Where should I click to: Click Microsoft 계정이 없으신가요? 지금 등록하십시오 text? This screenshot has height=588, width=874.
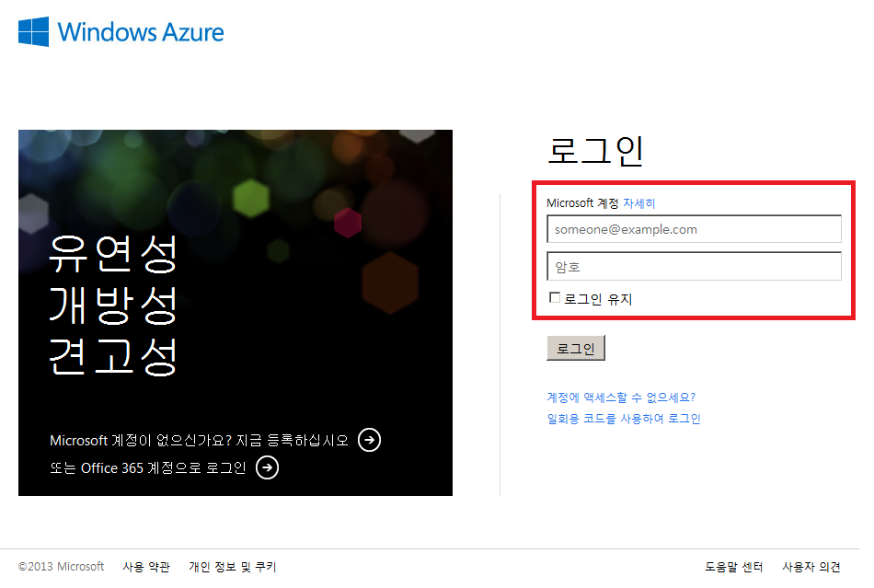click(199, 440)
